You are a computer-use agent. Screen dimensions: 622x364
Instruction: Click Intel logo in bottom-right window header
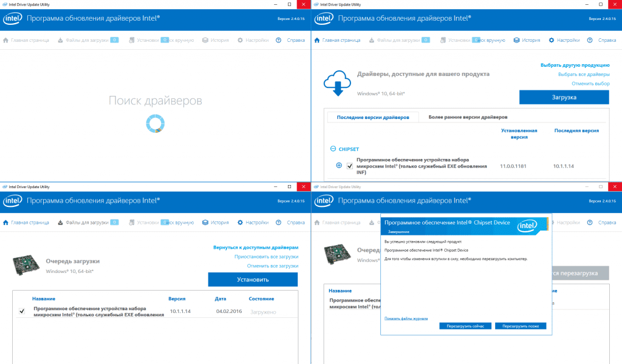click(324, 200)
